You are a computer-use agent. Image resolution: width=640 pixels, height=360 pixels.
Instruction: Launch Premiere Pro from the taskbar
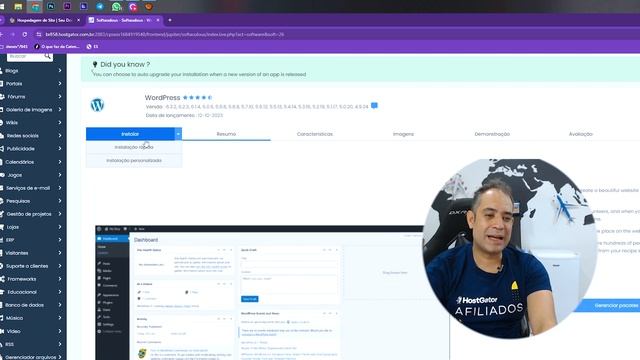67,7
